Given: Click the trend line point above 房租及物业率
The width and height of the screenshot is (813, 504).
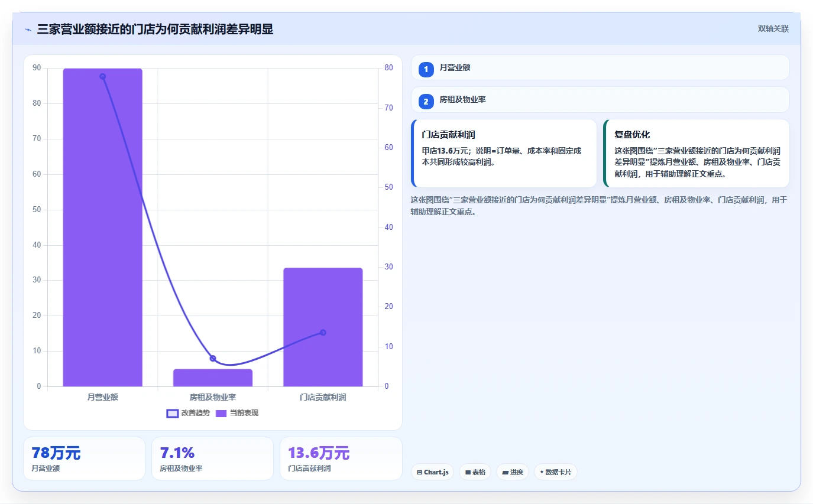Looking at the screenshot, I should (213, 358).
